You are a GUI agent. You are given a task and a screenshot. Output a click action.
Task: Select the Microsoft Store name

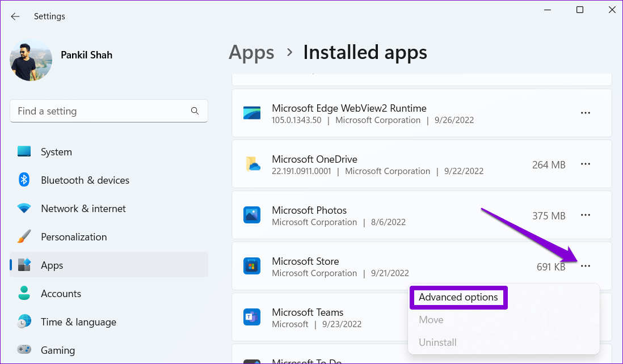[305, 261]
